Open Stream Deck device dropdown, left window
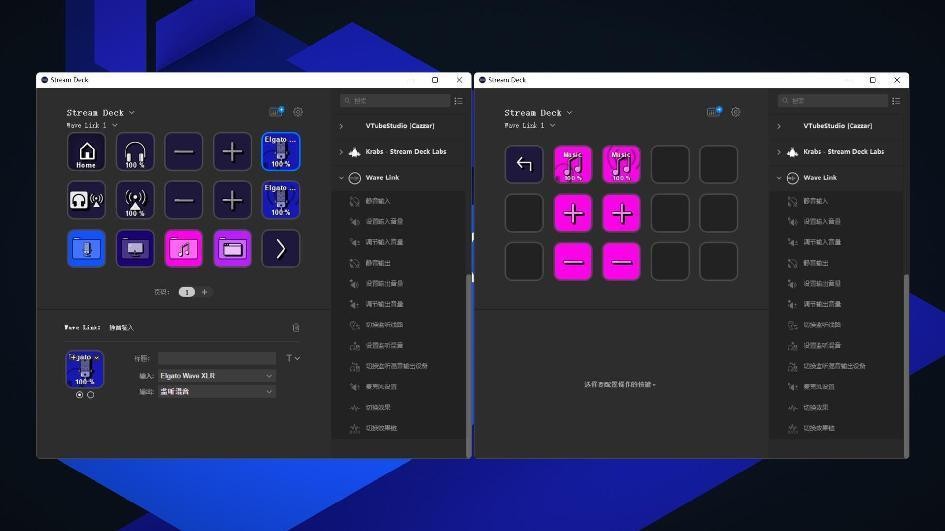945x531 pixels. (101, 113)
